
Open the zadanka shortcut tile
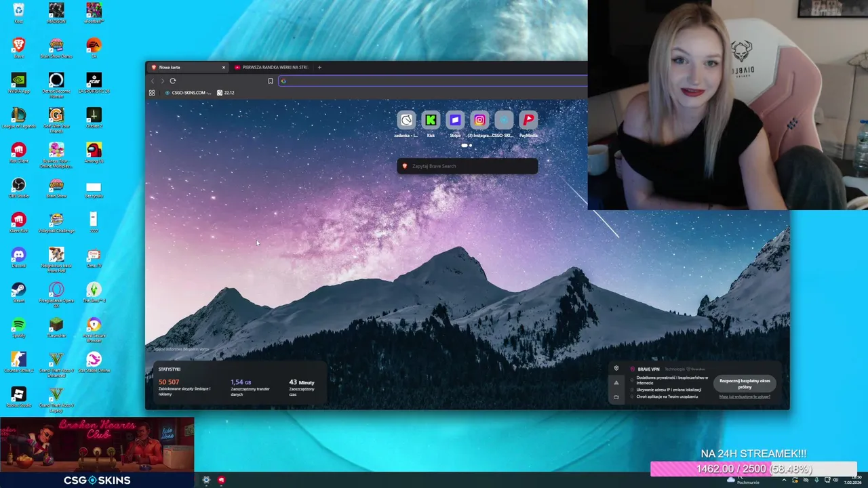point(406,121)
